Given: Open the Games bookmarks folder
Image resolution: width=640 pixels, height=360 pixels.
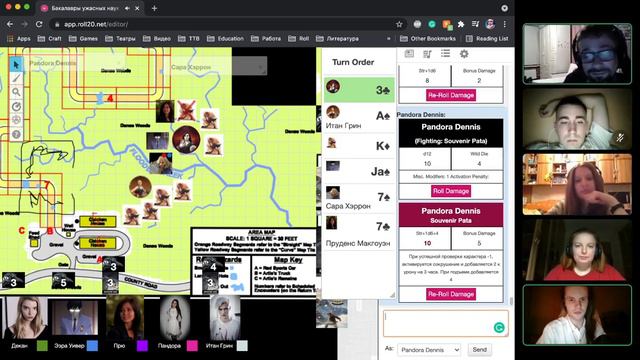Looking at the screenshot, I should (84, 39).
